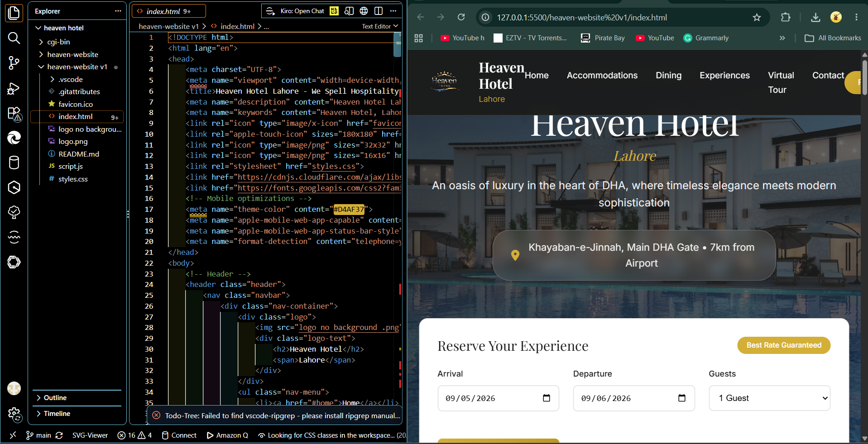Click the Arrival date field
Viewport: 868px width, 444px height.
pos(498,398)
